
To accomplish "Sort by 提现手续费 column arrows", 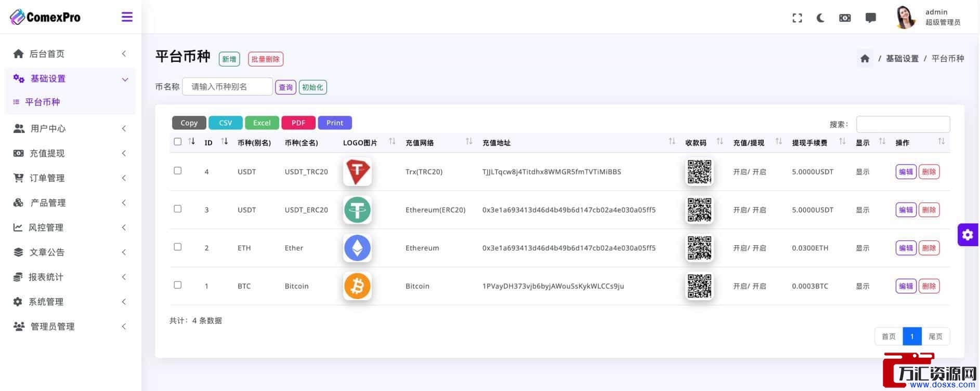I will coord(842,142).
